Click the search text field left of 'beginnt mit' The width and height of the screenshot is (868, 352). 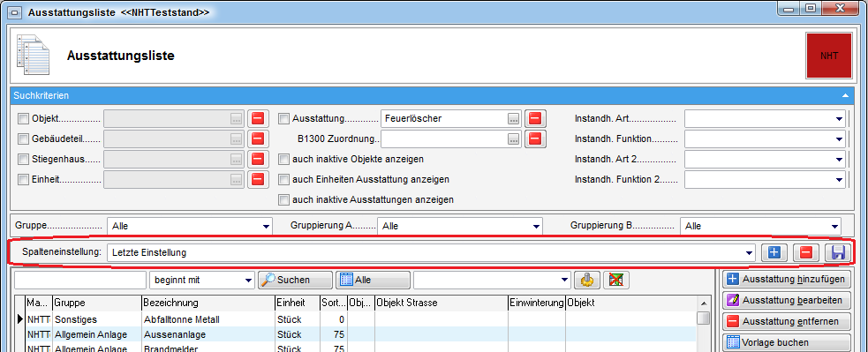tap(80, 280)
